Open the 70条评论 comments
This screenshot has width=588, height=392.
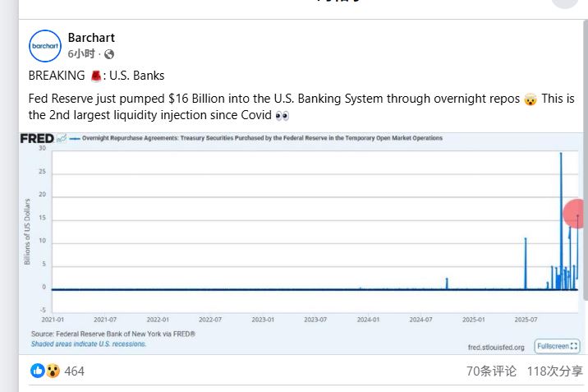tap(491, 371)
